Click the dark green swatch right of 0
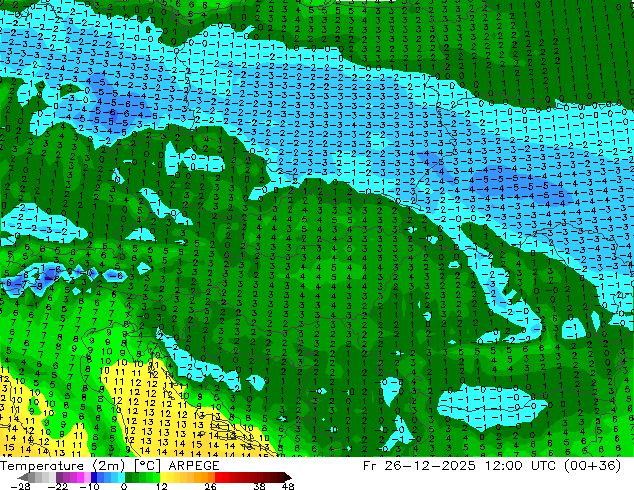 128,477
